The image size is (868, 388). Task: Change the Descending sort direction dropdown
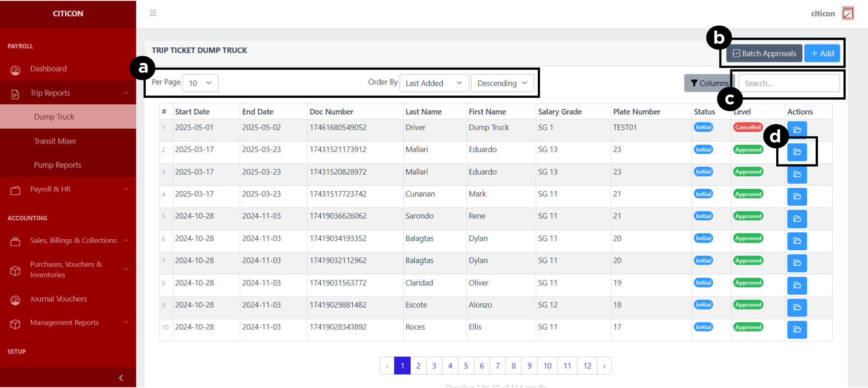coord(502,83)
